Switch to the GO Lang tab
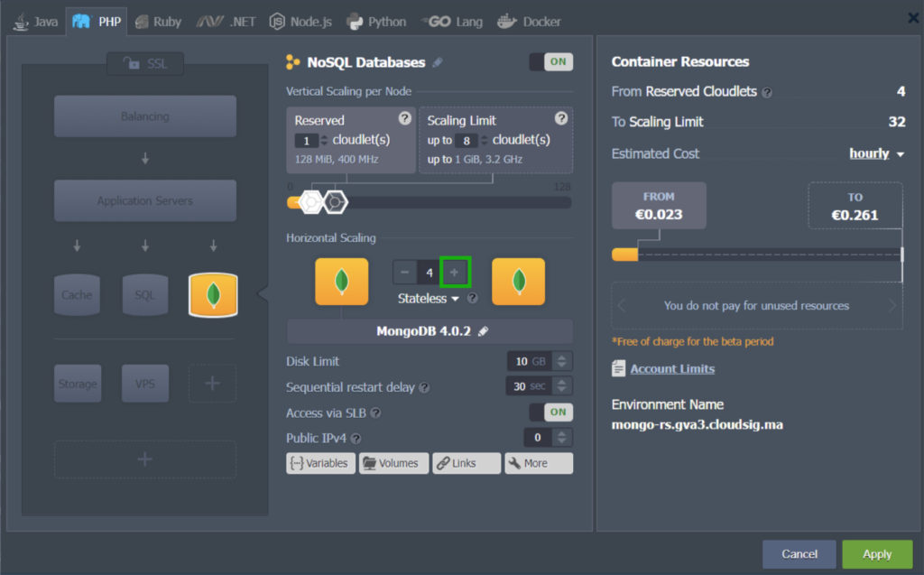This screenshot has height=575, width=924. [x=452, y=22]
